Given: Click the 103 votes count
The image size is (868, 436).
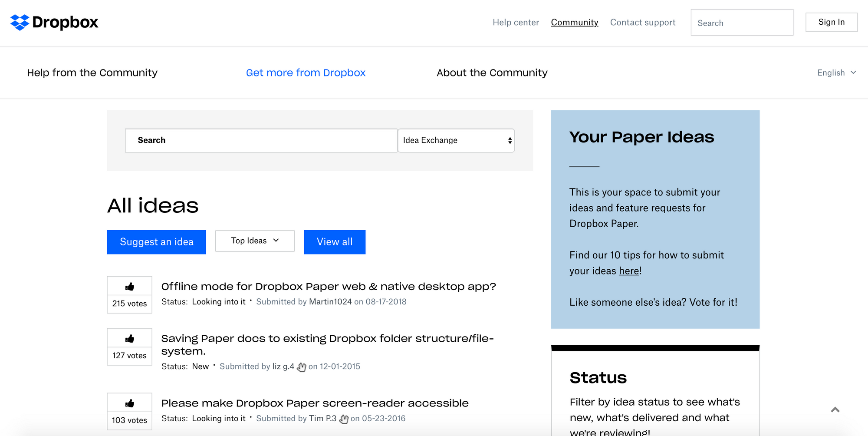Looking at the screenshot, I should click(129, 420).
